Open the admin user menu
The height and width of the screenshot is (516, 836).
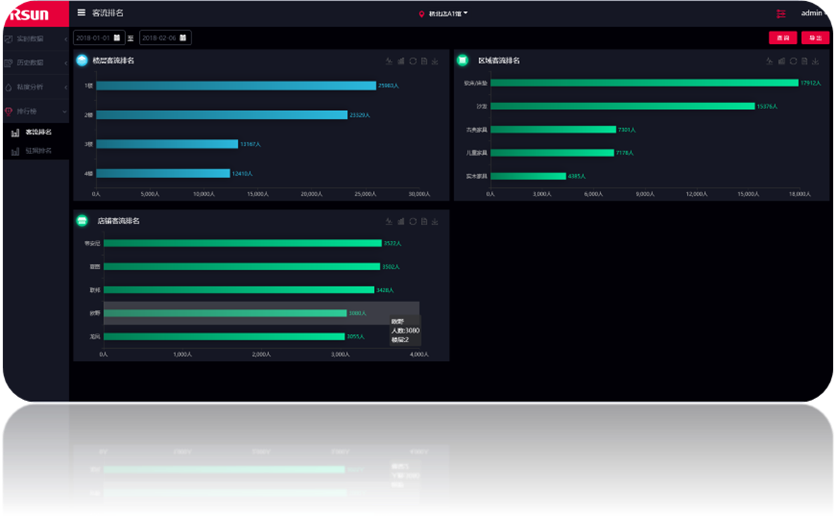tap(812, 13)
